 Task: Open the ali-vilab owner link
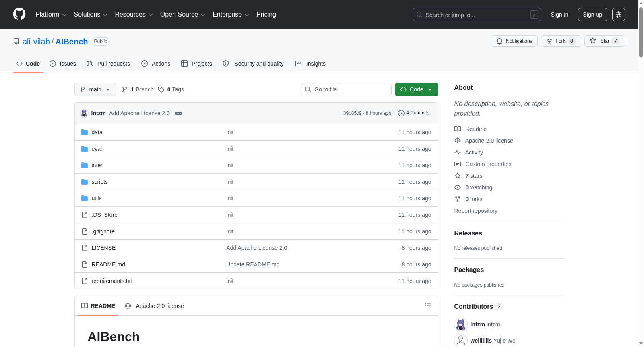coord(36,42)
